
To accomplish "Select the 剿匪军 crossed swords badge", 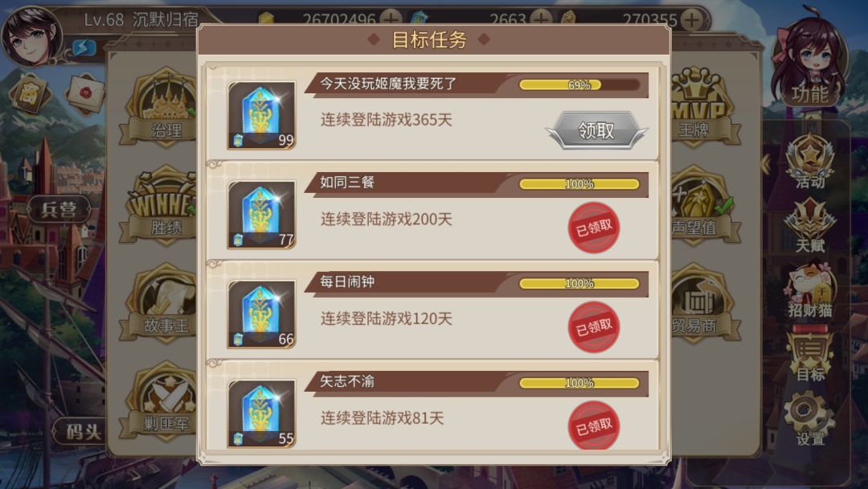I will coord(161,401).
